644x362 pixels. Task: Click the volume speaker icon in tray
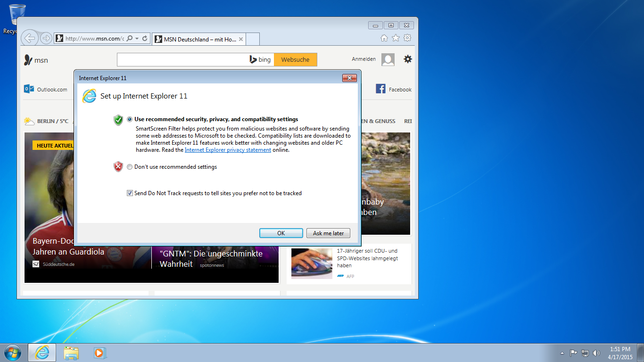596,353
